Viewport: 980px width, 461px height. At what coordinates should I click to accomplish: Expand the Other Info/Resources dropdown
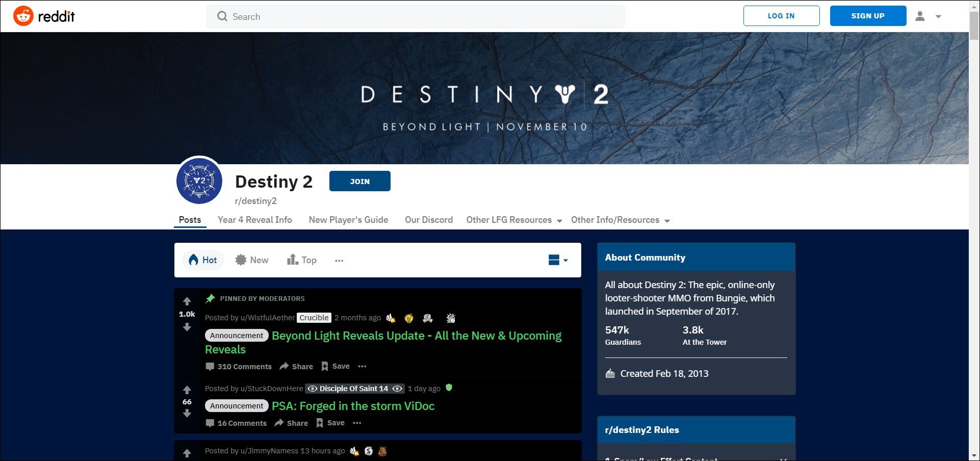click(x=621, y=220)
